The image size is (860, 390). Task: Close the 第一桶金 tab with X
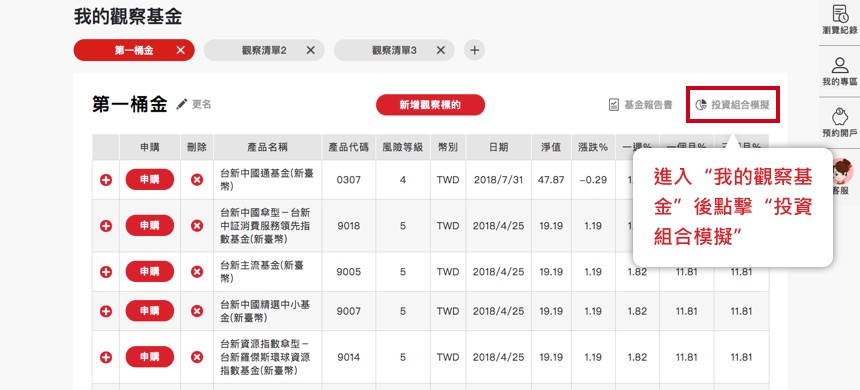(x=180, y=50)
